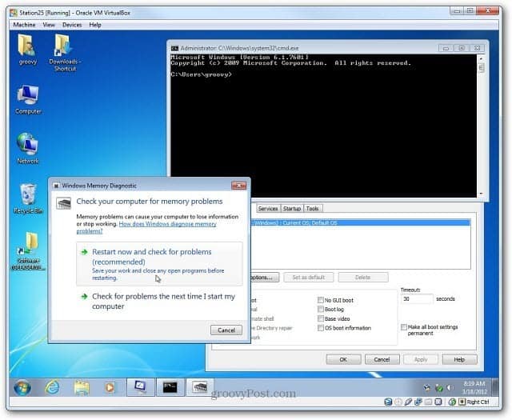Image resolution: width=512 pixels, height=420 pixels.
Task: Toggle OS boot information checkbox
Action: point(321,327)
